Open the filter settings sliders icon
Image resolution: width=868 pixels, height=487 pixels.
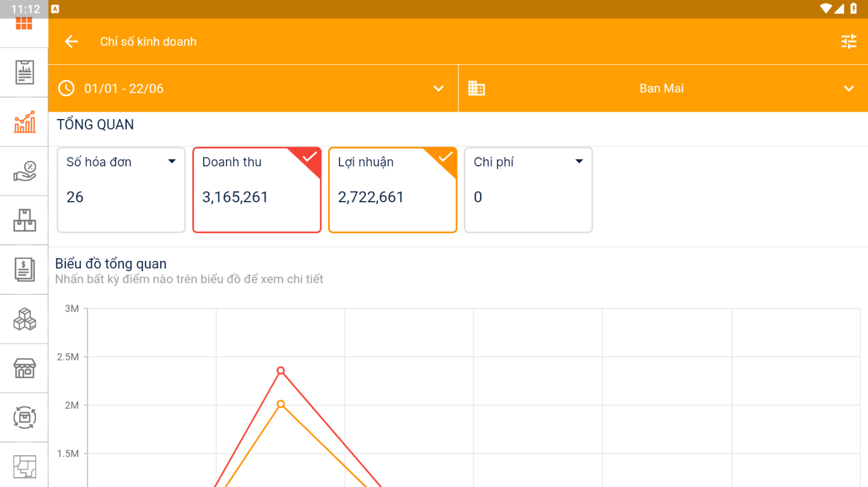pos(848,42)
